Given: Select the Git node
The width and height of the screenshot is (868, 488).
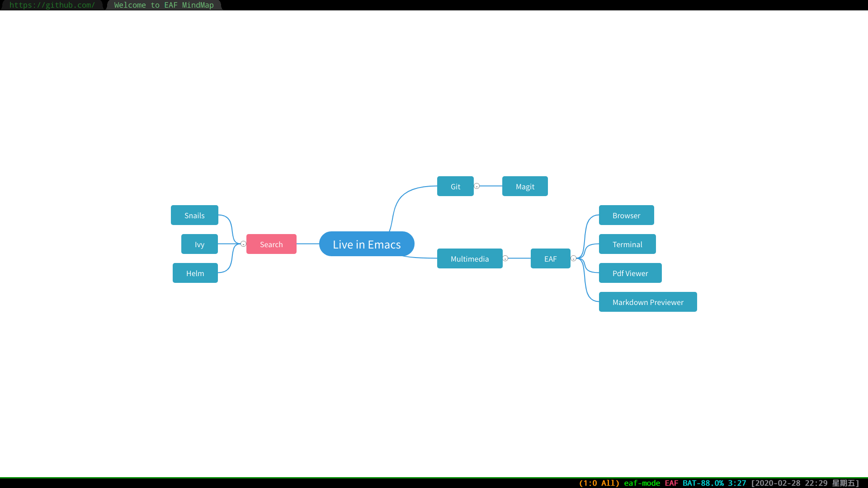Looking at the screenshot, I should [x=455, y=186].
